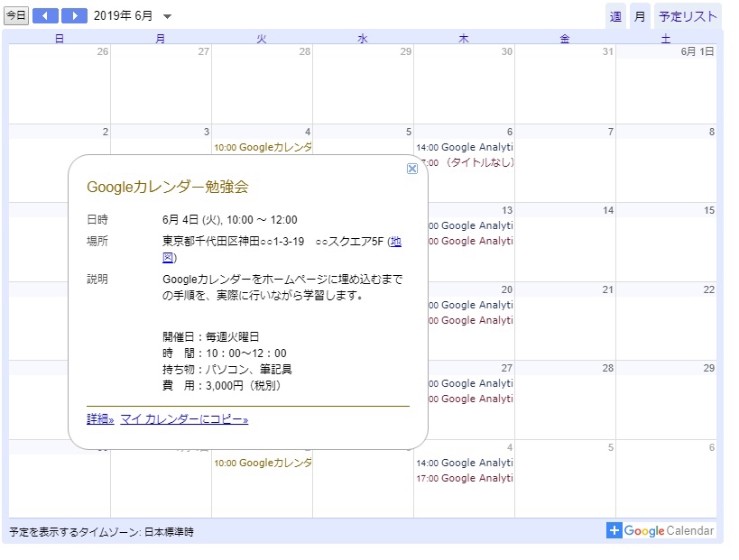Switch to the 予定リスト tab
The height and width of the screenshot is (560, 739).
coord(688,16)
